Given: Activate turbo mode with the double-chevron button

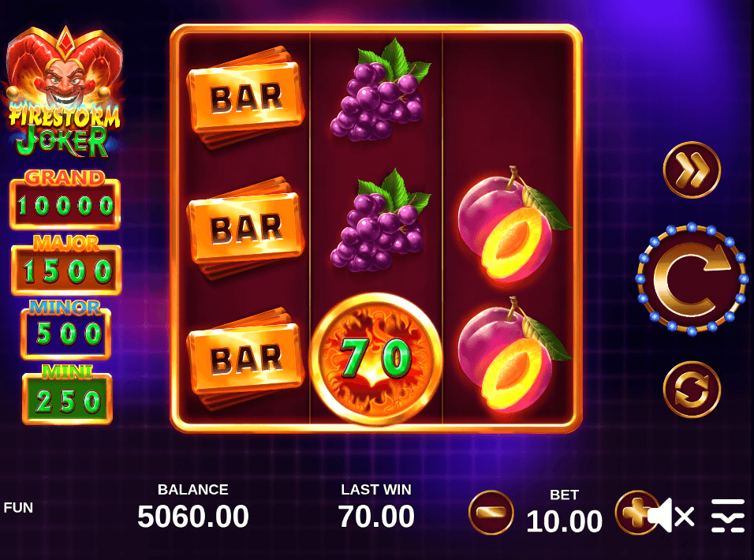Looking at the screenshot, I should pos(692,170).
